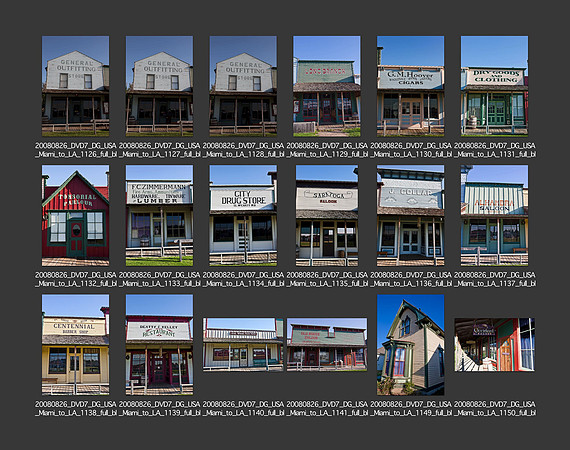
Task: Open the Beatty & Kelley Restaurant thumbnail
Action: tap(159, 345)
